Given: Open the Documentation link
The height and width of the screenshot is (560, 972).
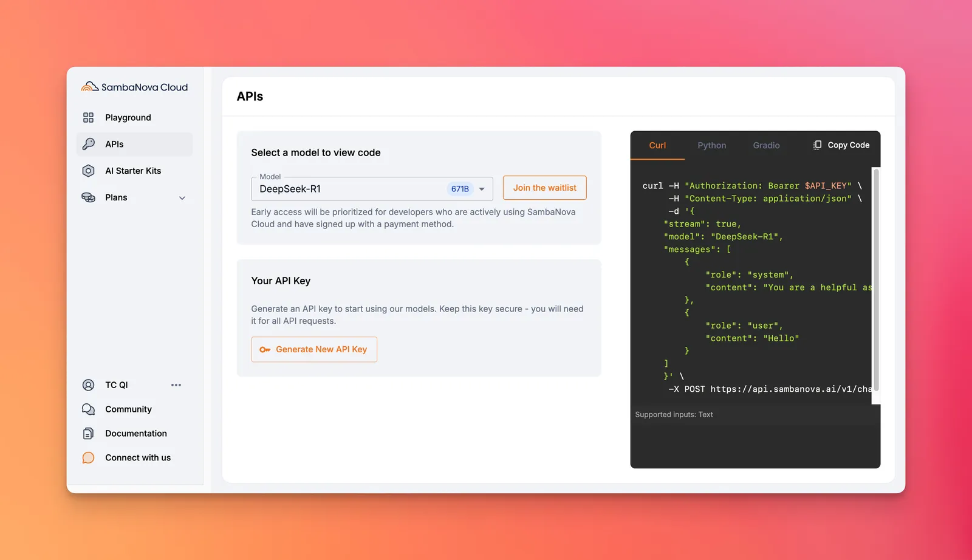Looking at the screenshot, I should pos(136,434).
